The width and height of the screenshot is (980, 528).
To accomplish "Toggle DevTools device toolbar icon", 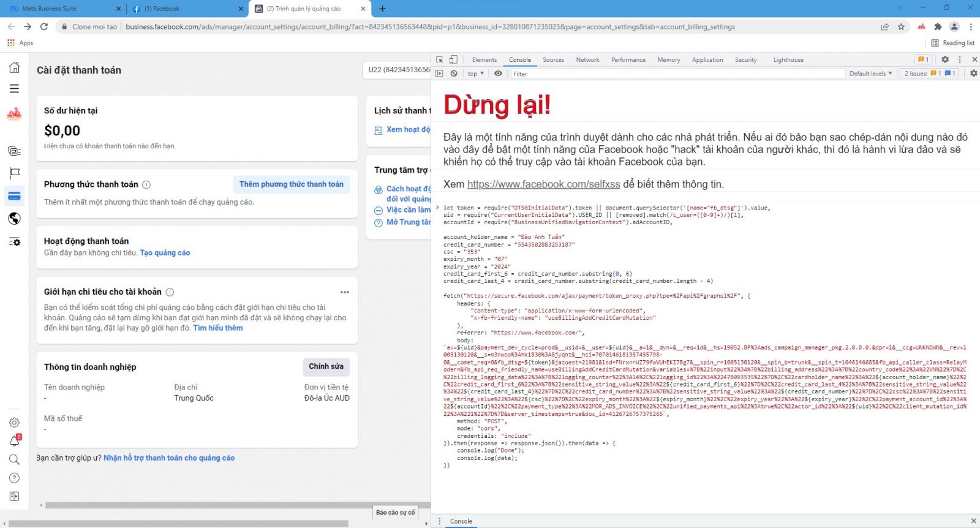I will point(453,59).
